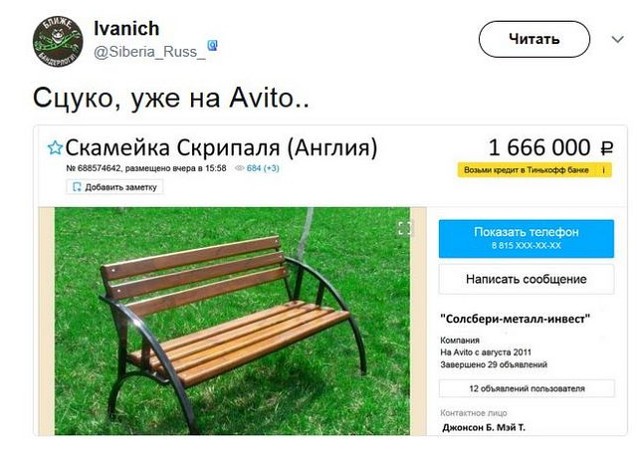640x470 pixels.
Task: Click the star favorite icon beside listing title
Action: point(54,148)
